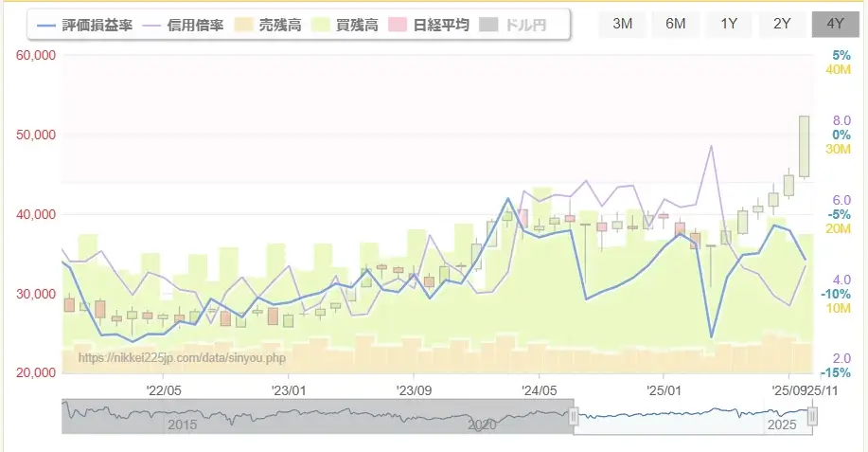Select the 6M period button
Image resolution: width=868 pixels, height=452 pixels.
click(676, 24)
